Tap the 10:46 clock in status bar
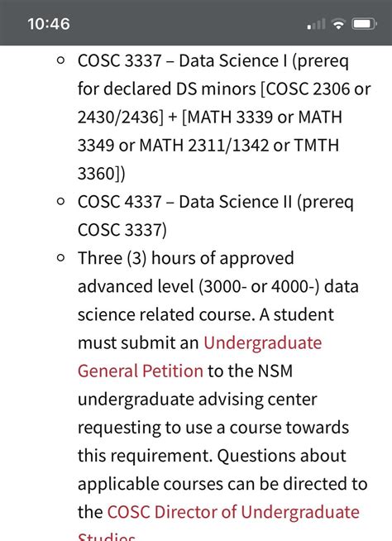 click(49, 24)
